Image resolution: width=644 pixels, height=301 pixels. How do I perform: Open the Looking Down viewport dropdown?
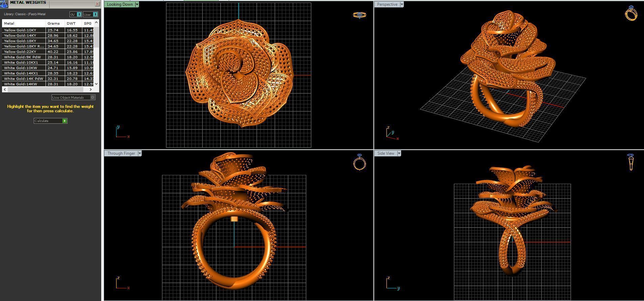pyautogui.click(x=137, y=4)
